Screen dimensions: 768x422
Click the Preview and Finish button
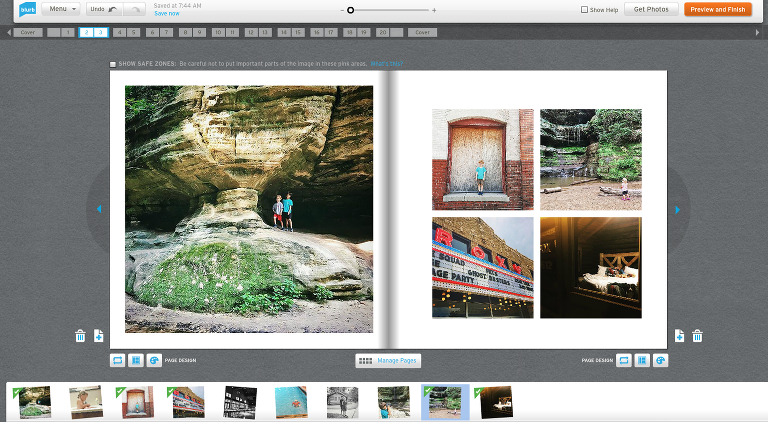[718, 9]
